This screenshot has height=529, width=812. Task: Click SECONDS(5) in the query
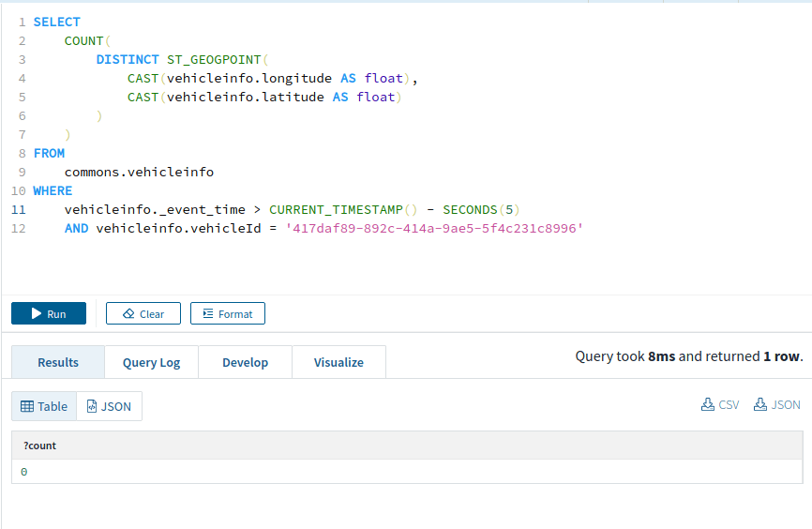[481, 209]
